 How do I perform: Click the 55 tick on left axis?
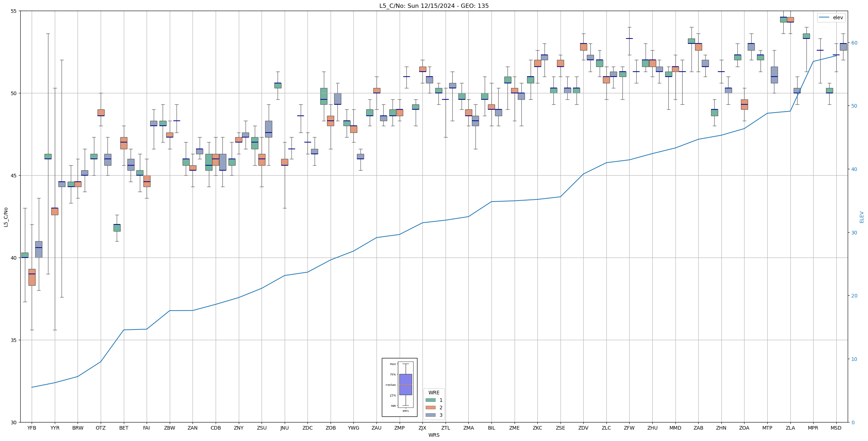14,11
